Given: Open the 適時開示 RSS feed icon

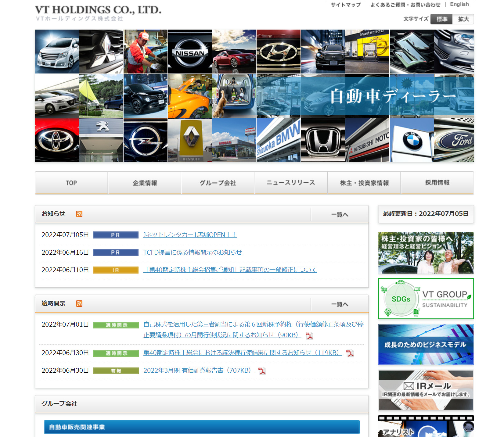Looking at the screenshot, I should coord(79,303).
